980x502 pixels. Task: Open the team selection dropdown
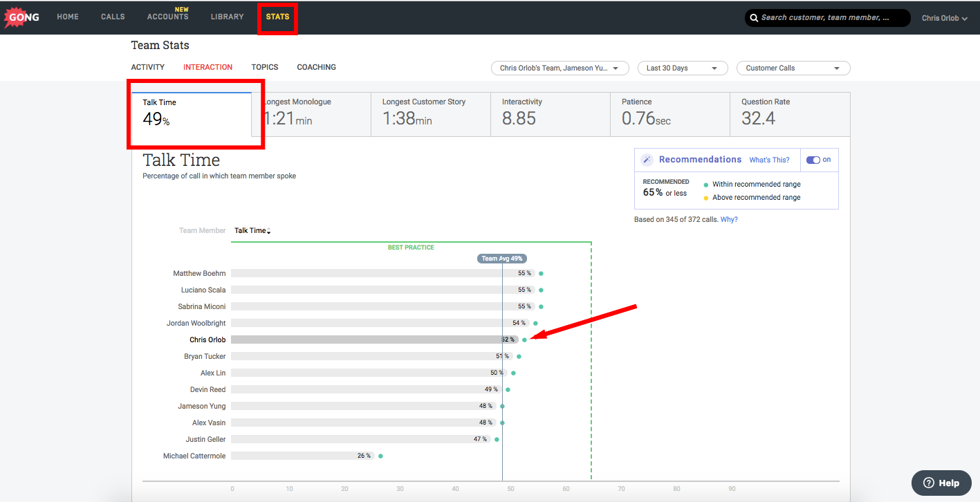[x=560, y=68]
